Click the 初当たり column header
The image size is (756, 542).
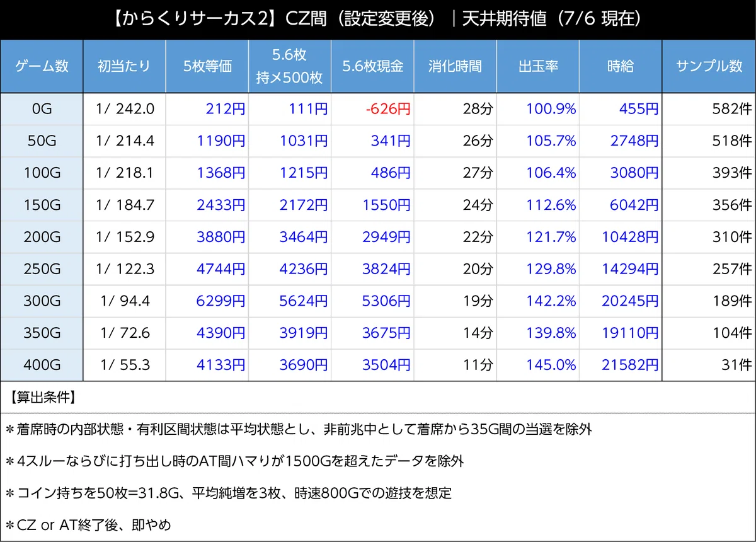tap(124, 66)
